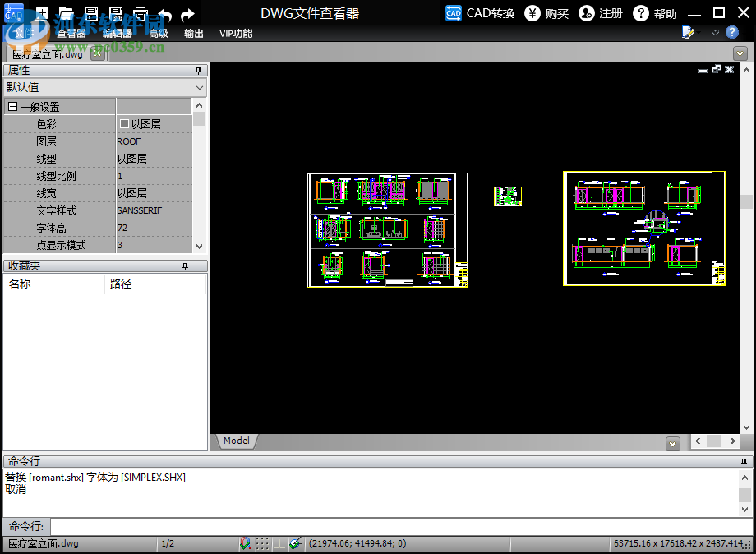Click the 点显示模式 value 3

tap(120, 245)
